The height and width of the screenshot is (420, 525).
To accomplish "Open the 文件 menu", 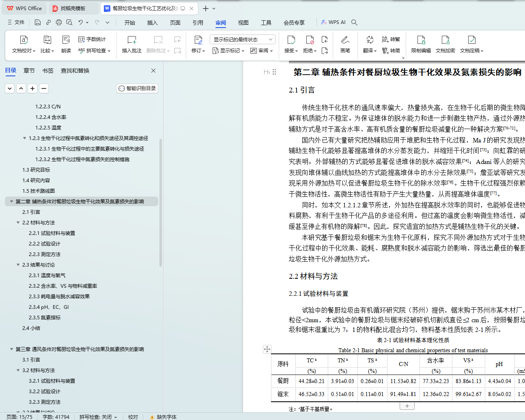I will pos(16,22).
